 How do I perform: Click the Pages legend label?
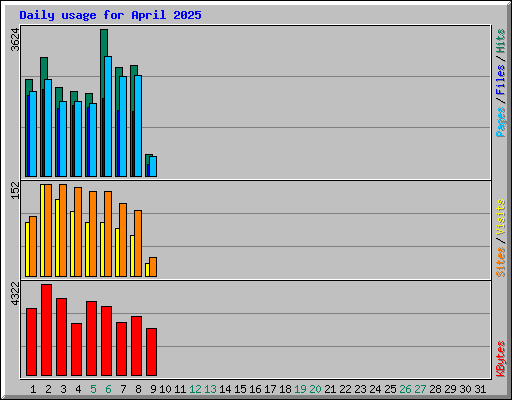[501, 122]
